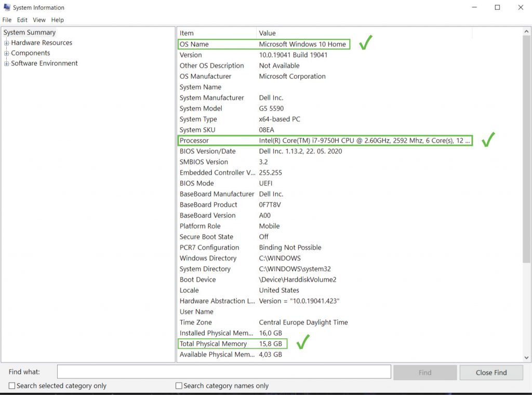Enable Search category names only
The width and height of the screenshot is (532, 395).
179,386
